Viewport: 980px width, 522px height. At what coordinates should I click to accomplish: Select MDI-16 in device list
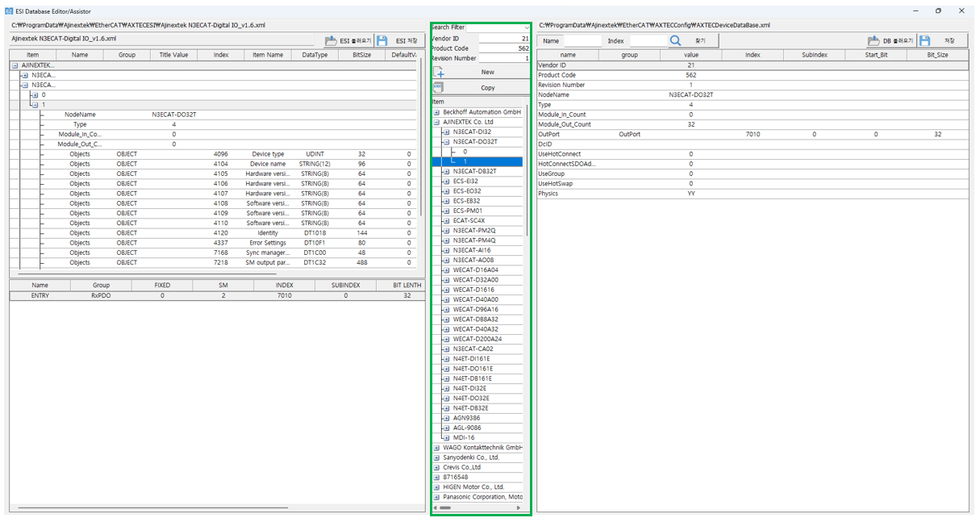pos(464,438)
